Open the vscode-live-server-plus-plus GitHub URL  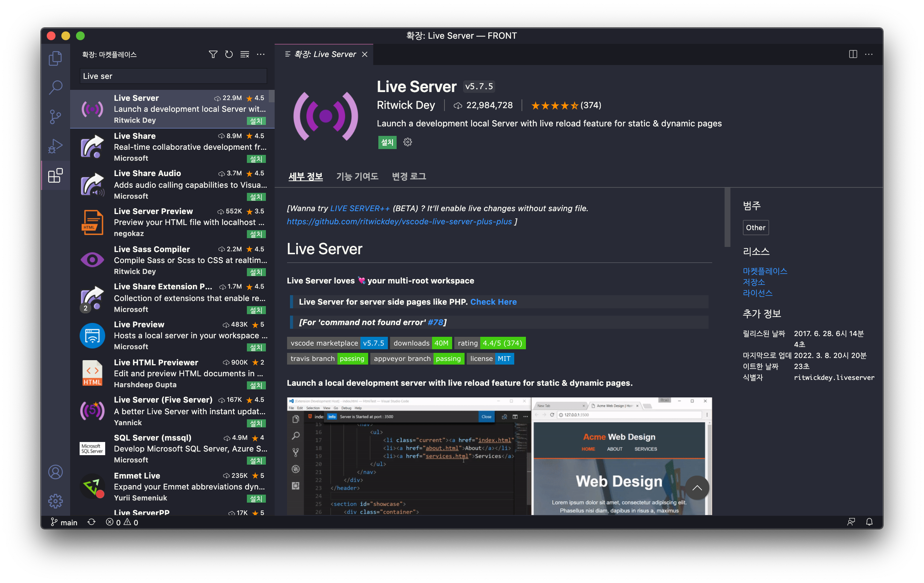point(399,221)
